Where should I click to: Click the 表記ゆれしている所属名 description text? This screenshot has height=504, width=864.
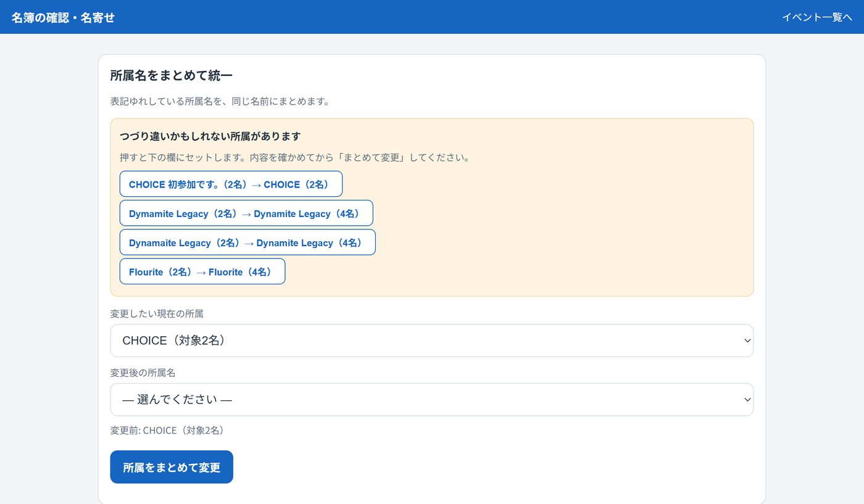click(x=220, y=101)
